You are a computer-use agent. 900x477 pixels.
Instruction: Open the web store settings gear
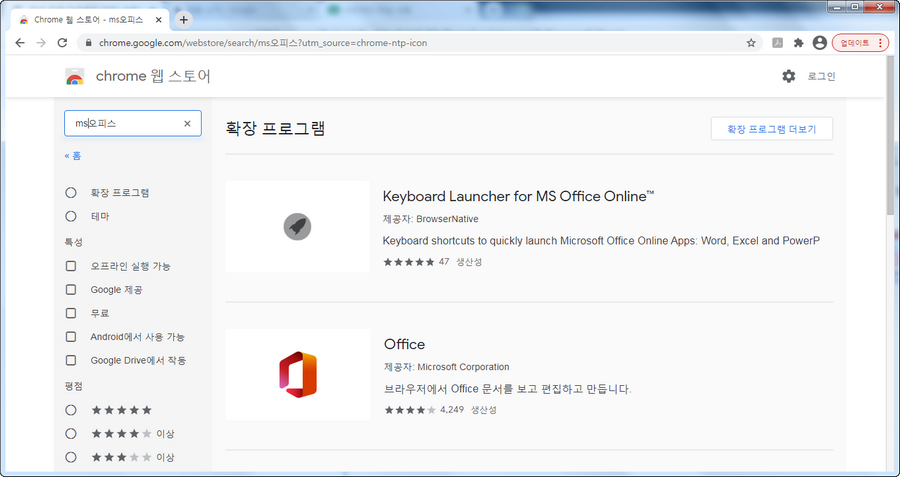(x=789, y=76)
